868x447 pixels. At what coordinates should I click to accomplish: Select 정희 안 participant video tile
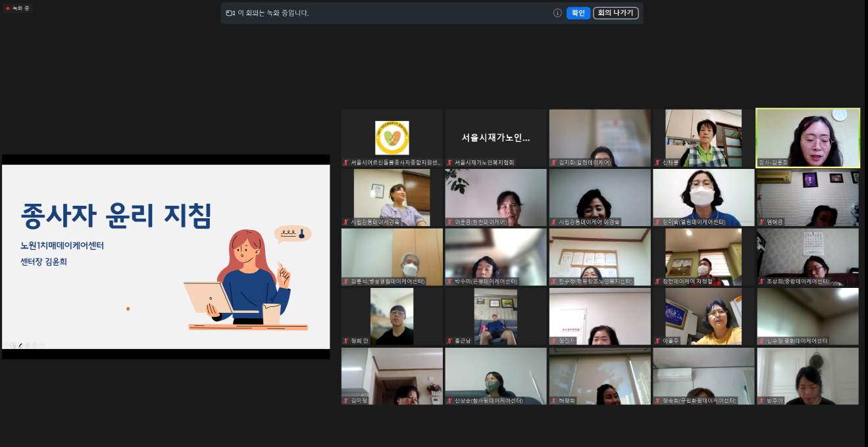tap(392, 317)
